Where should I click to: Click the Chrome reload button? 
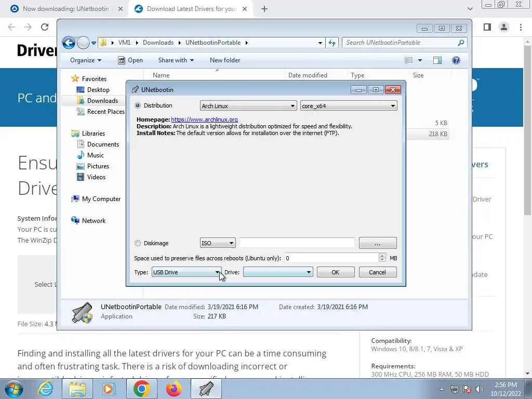pos(45,27)
